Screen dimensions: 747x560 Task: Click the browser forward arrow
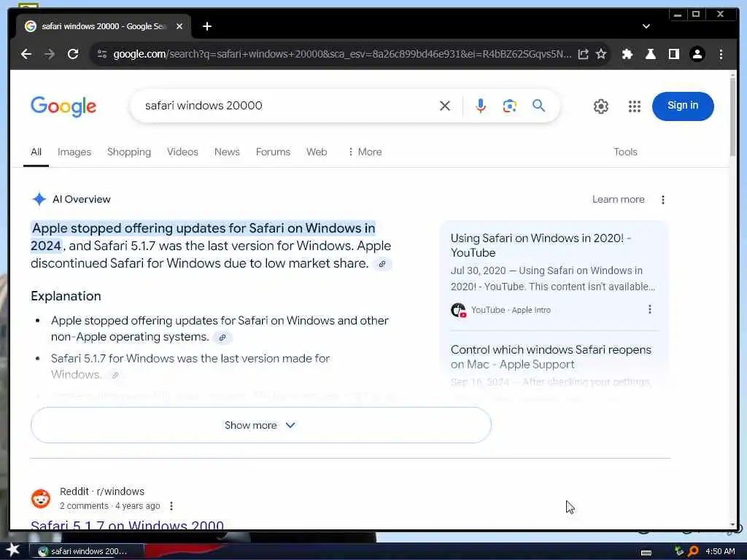[x=50, y=54]
